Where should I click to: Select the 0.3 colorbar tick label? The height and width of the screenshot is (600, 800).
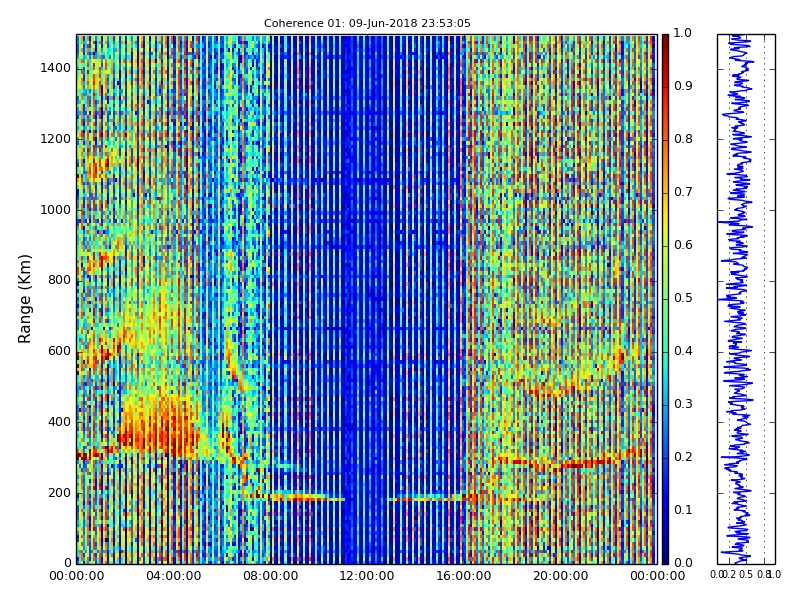(683, 404)
